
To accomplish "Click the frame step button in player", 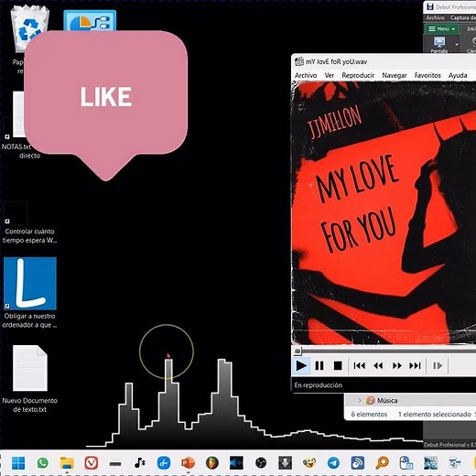I will [x=438, y=365].
